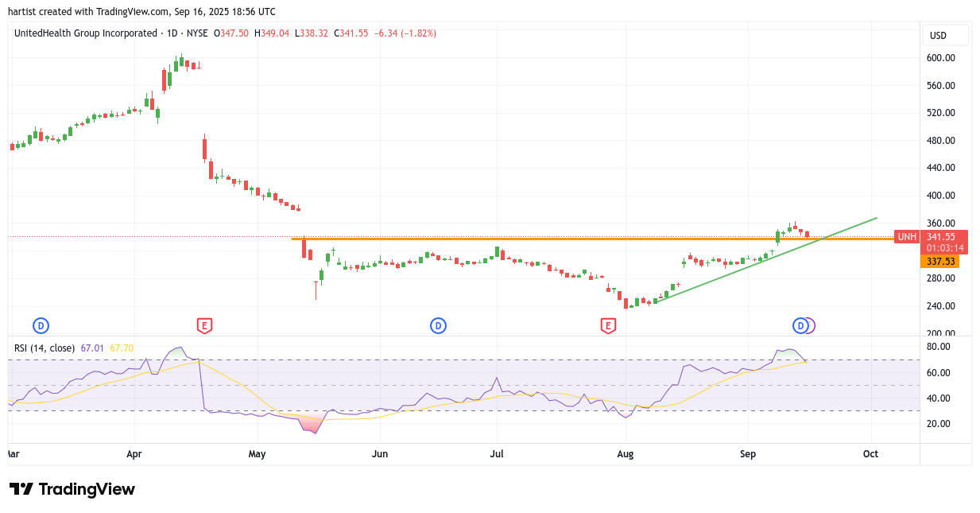Click the hartist snapshot caption text
The image size is (980, 513).
(x=141, y=11)
